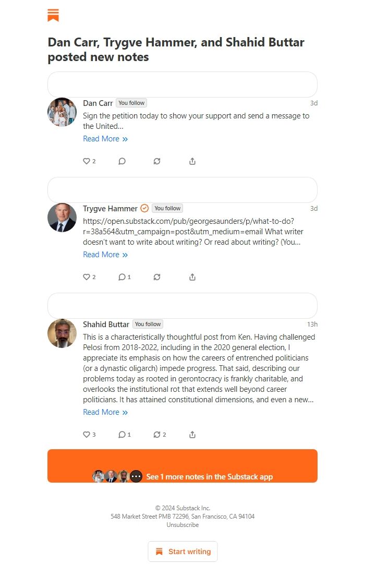Share Trygve Hammer's note

point(192,277)
